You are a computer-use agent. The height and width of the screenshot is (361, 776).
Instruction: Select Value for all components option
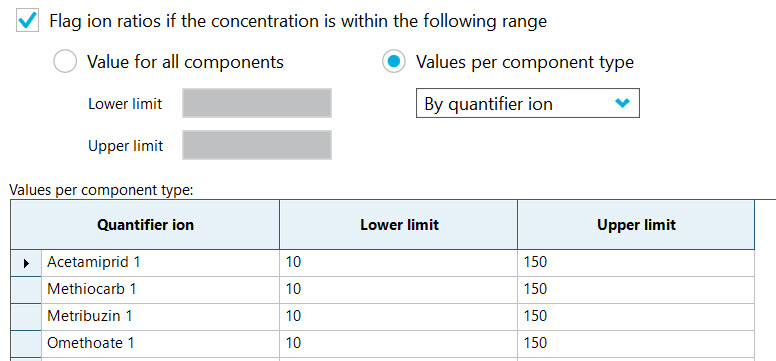(x=64, y=62)
